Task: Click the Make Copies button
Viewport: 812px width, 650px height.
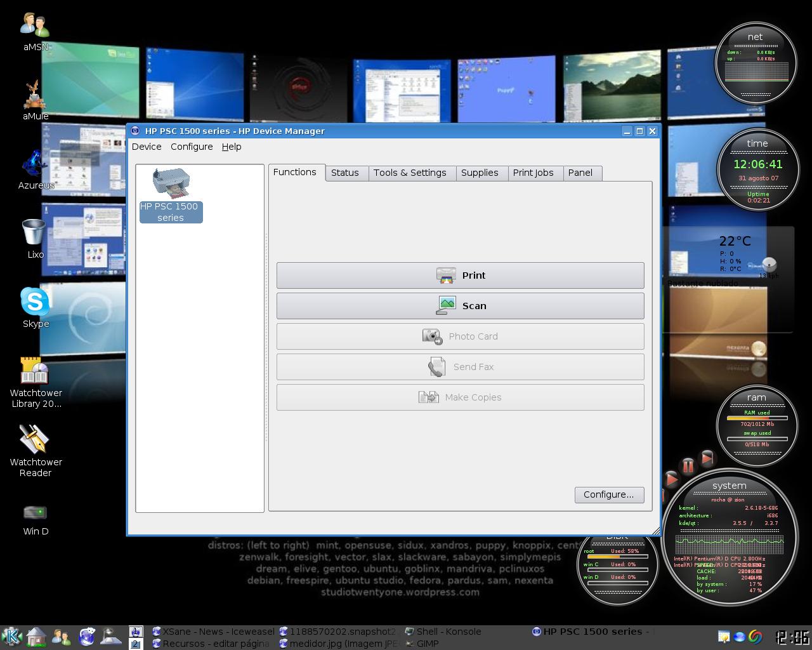Action: (x=461, y=397)
